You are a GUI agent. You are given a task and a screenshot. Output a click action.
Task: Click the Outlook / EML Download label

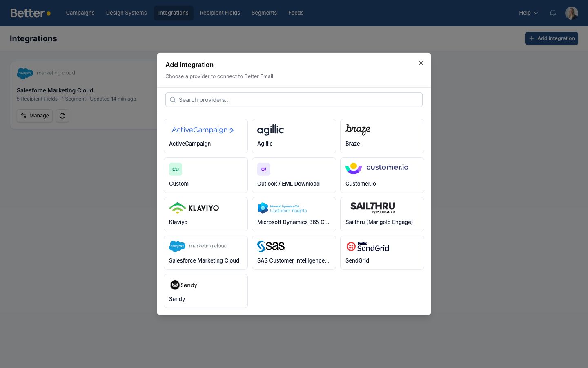[x=289, y=184]
